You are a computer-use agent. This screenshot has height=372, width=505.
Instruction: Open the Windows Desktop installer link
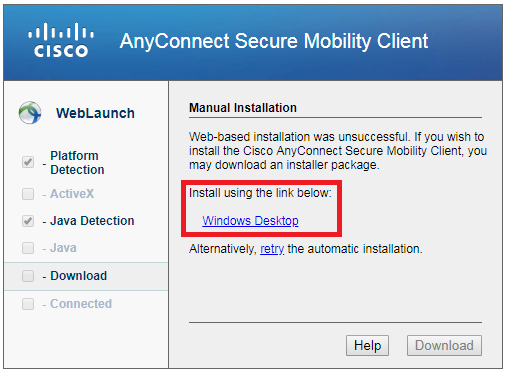250,221
